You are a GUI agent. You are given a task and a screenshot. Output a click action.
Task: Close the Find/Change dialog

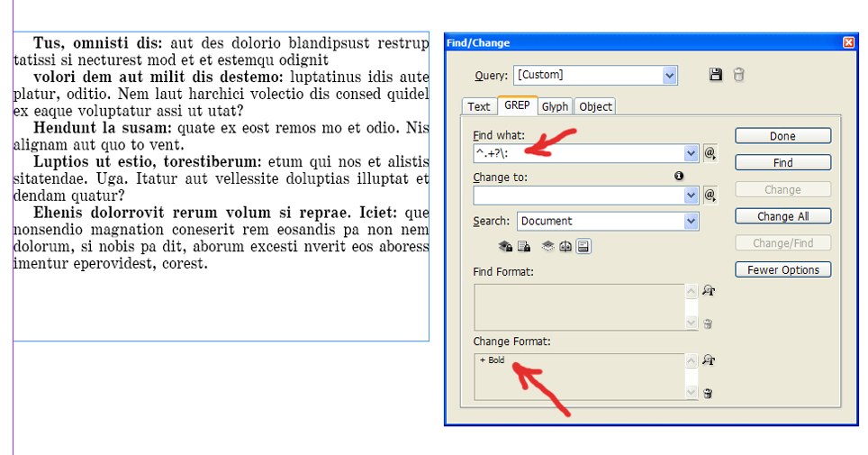pos(848,42)
